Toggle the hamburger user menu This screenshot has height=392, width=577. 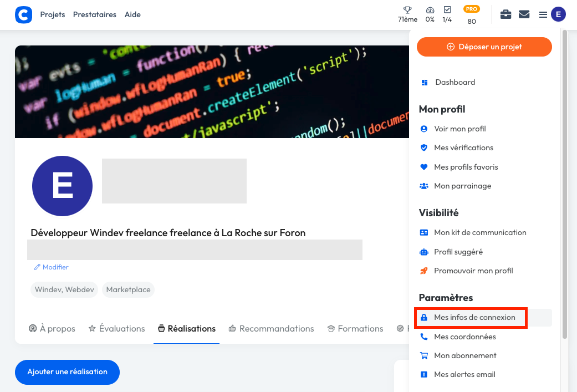[543, 14]
